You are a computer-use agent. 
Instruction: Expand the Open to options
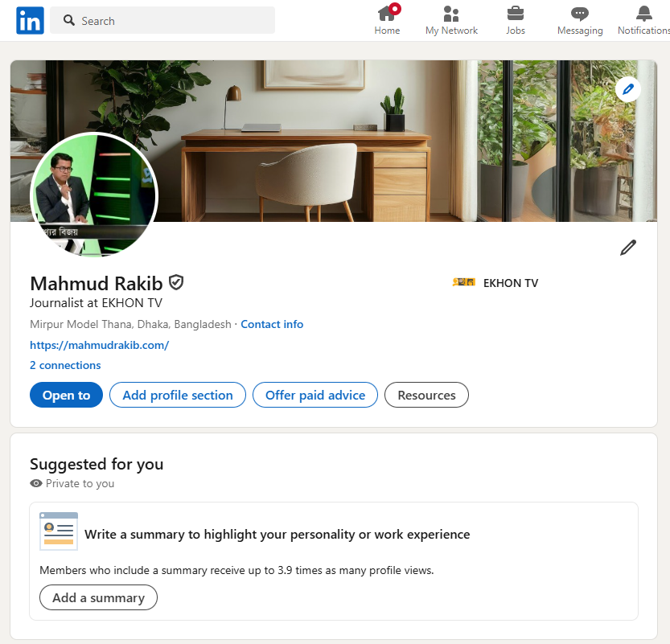pos(66,395)
